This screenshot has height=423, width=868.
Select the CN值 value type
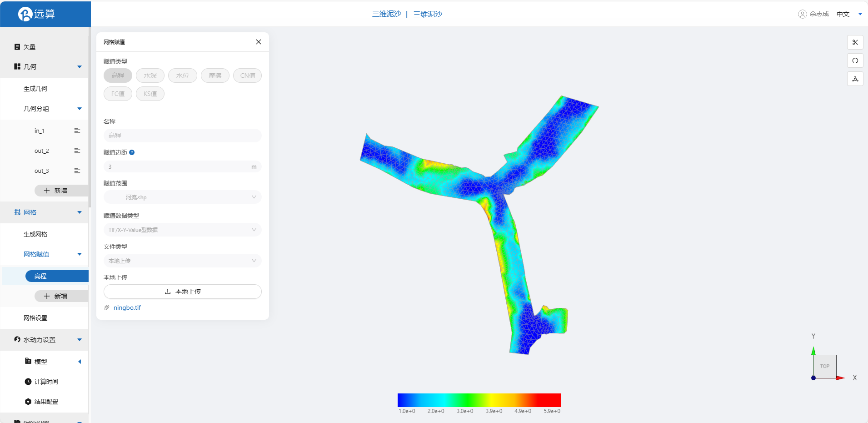(248, 76)
